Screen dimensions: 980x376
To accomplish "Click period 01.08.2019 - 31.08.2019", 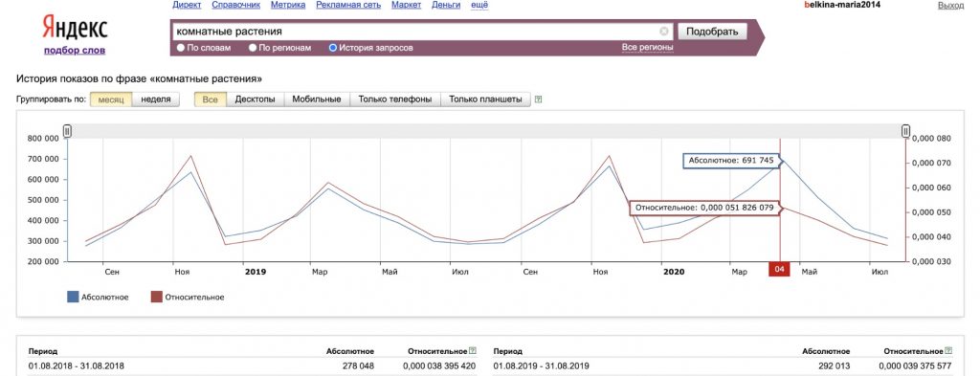I will [x=542, y=366].
